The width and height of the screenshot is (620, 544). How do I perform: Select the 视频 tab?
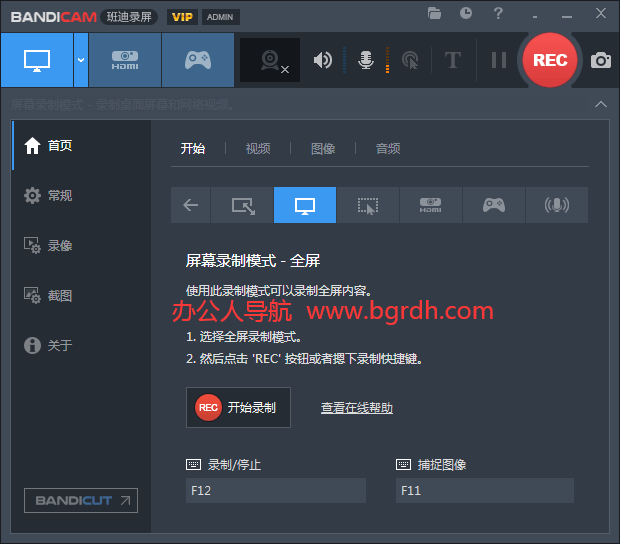pyautogui.click(x=258, y=149)
